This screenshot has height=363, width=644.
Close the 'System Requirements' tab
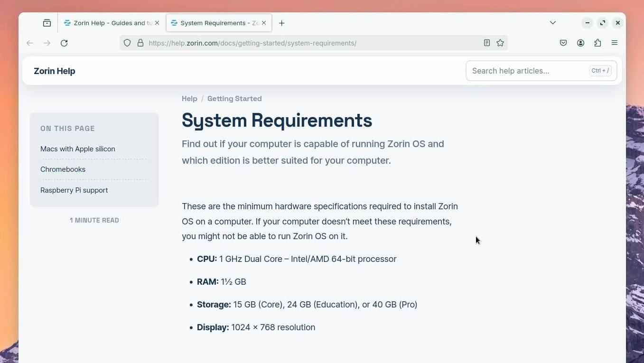coord(264,23)
